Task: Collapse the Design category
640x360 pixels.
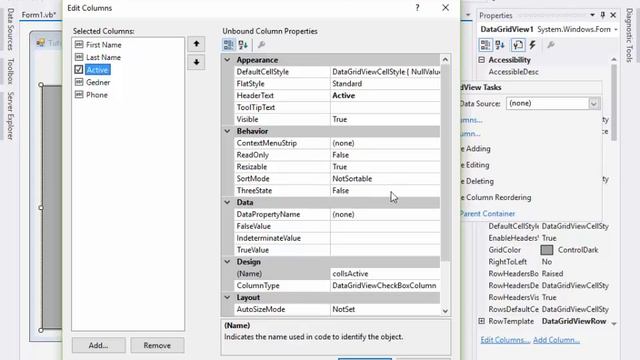Action: click(227, 262)
